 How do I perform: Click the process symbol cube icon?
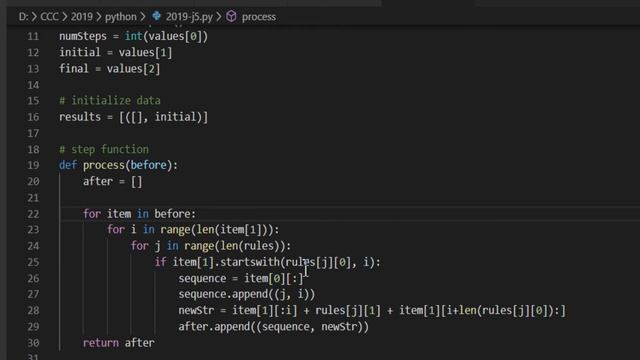[231, 16]
